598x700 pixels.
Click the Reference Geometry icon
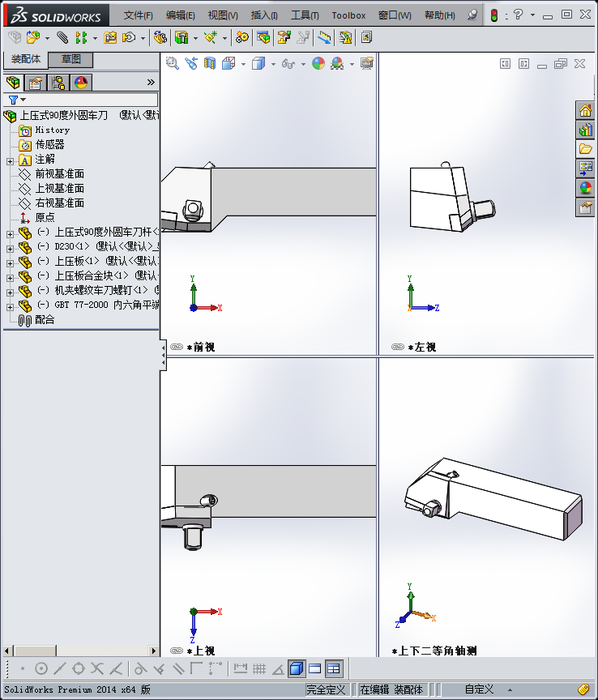[211, 37]
